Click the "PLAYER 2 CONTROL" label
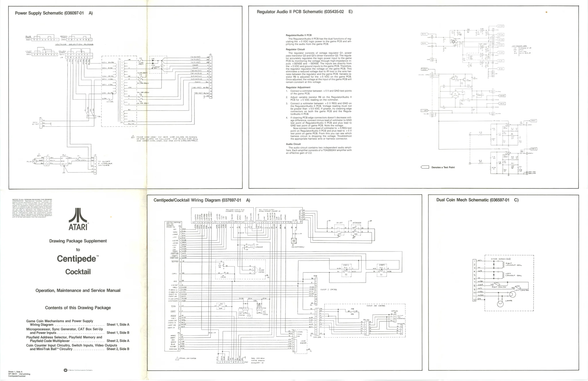 pos(328,290)
